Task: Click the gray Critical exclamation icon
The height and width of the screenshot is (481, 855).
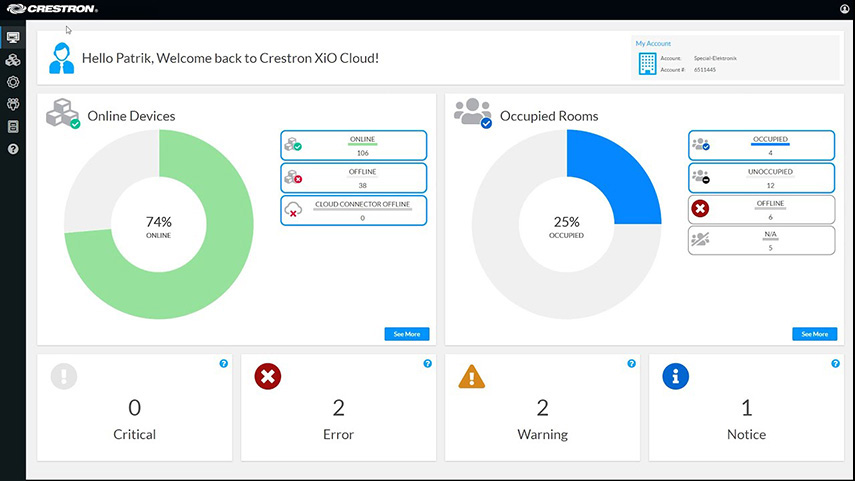Action: [64, 376]
